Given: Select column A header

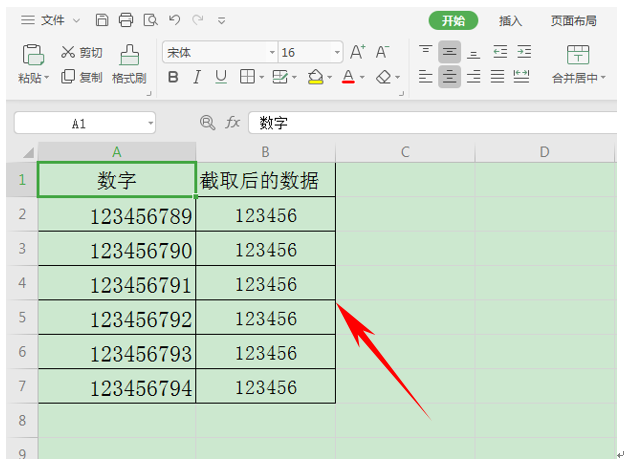Looking at the screenshot, I should (x=117, y=152).
